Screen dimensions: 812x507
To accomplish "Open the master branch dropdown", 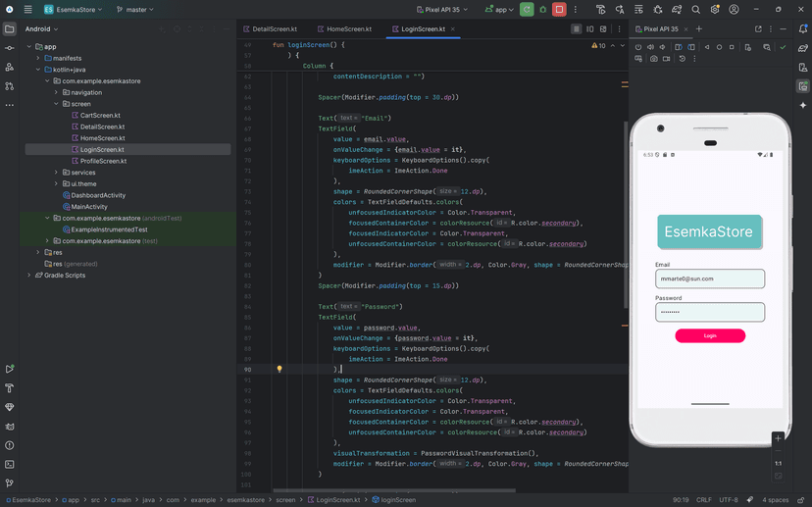I will 134,10.
